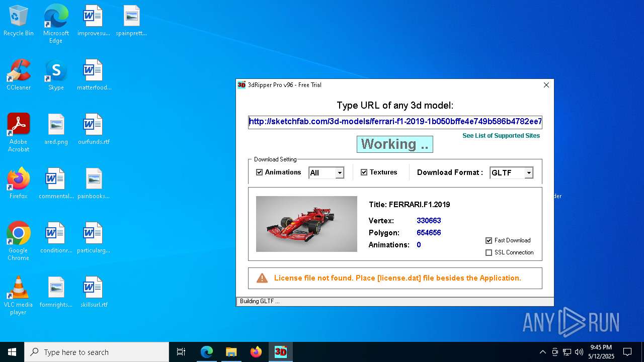Viewport: 644px width, 362px height.
Task: Click the Polygon value 654656
Action: (429, 233)
